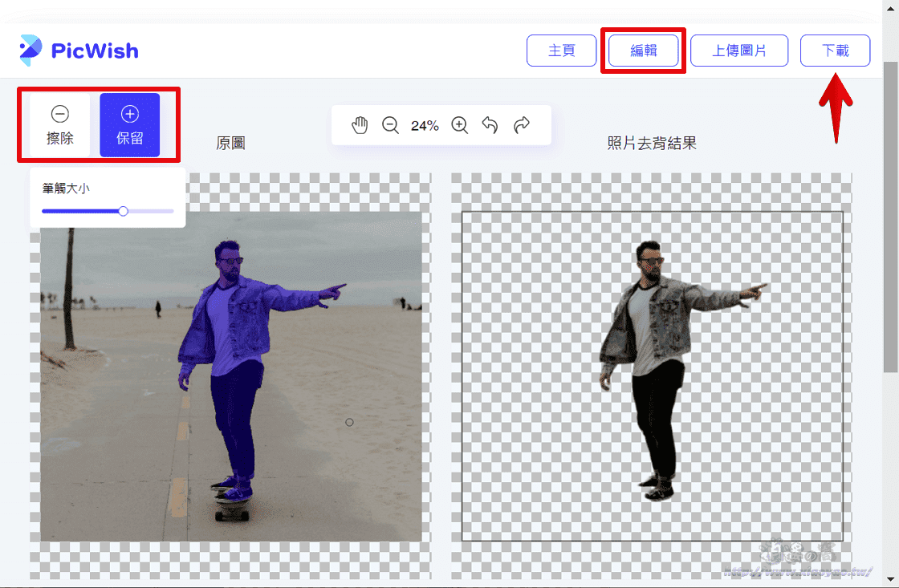This screenshot has width=899, height=588.
Task: Click the PicWish logo icon
Action: pyautogui.click(x=32, y=50)
